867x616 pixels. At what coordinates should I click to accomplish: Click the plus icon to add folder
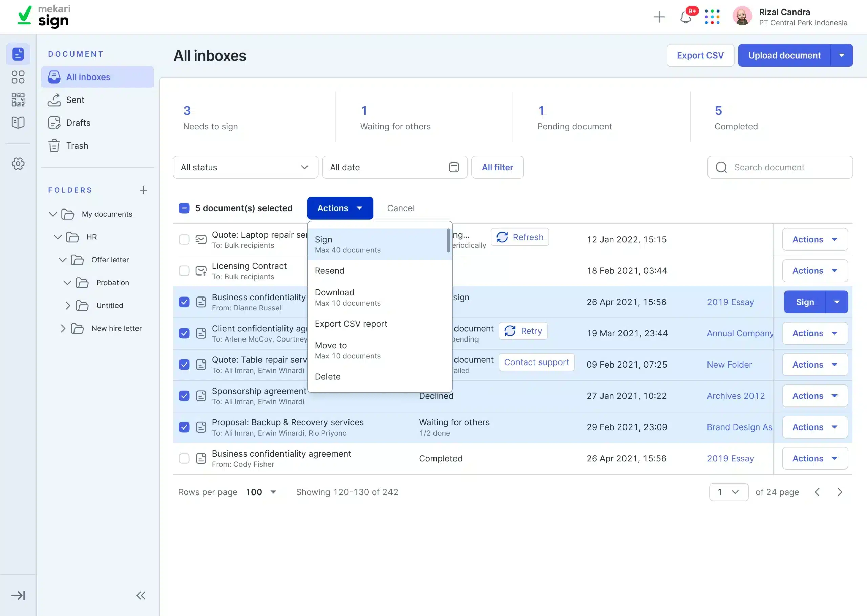click(x=143, y=190)
